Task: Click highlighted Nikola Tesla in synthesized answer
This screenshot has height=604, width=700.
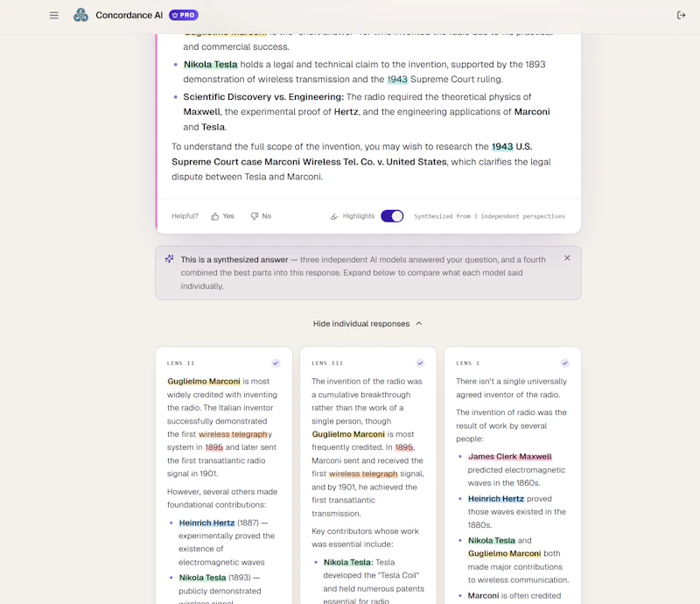Action: (210, 64)
